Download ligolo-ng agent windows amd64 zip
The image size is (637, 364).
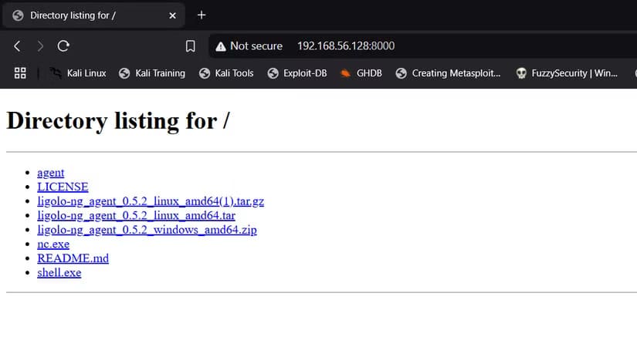coord(147,230)
